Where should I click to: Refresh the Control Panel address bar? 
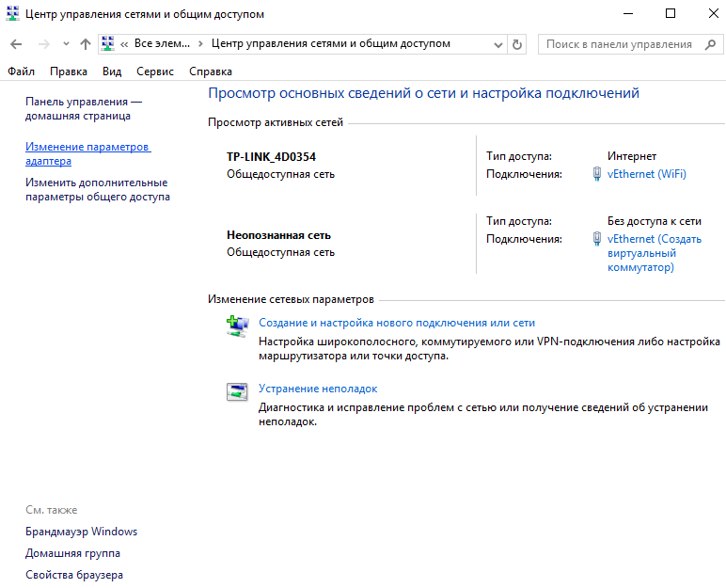click(x=517, y=44)
